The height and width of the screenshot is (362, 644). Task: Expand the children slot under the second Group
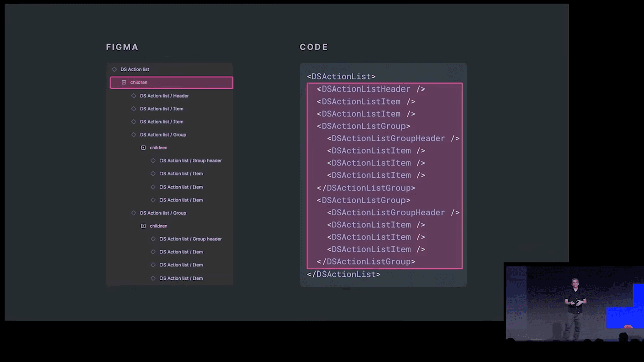143,226
